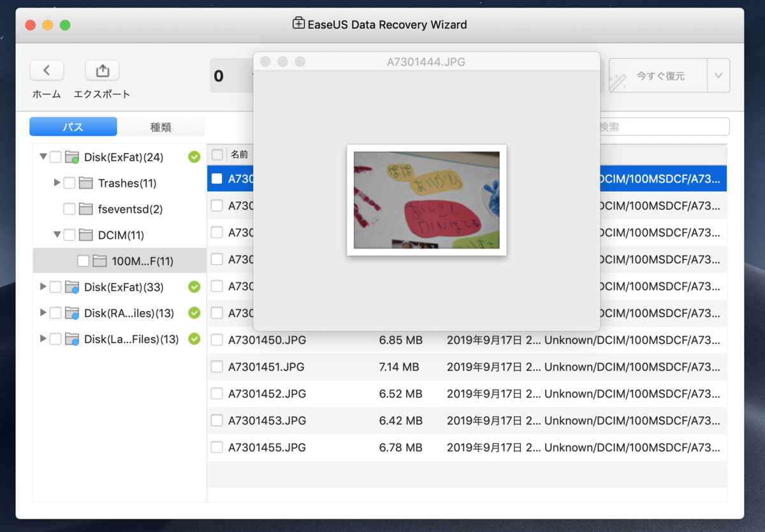Click the 7.14 MB size cell
The width and height of the screenshot is (765, 532).
(x=399, y=367)
